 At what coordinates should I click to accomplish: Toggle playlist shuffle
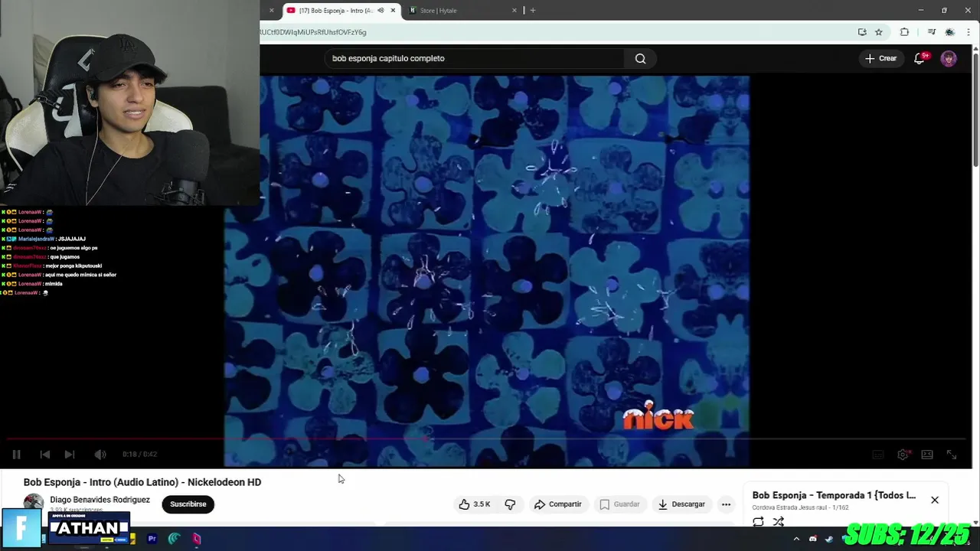point(779,522)
